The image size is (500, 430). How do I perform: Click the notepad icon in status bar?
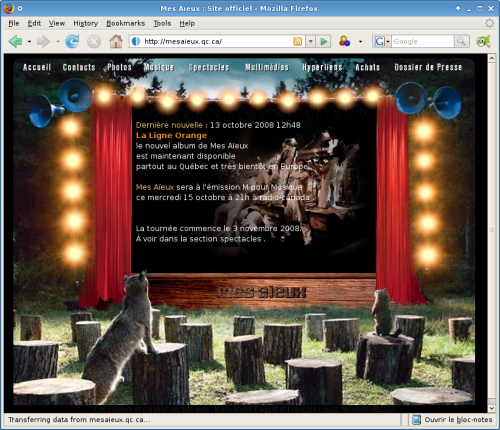[416, 420]
